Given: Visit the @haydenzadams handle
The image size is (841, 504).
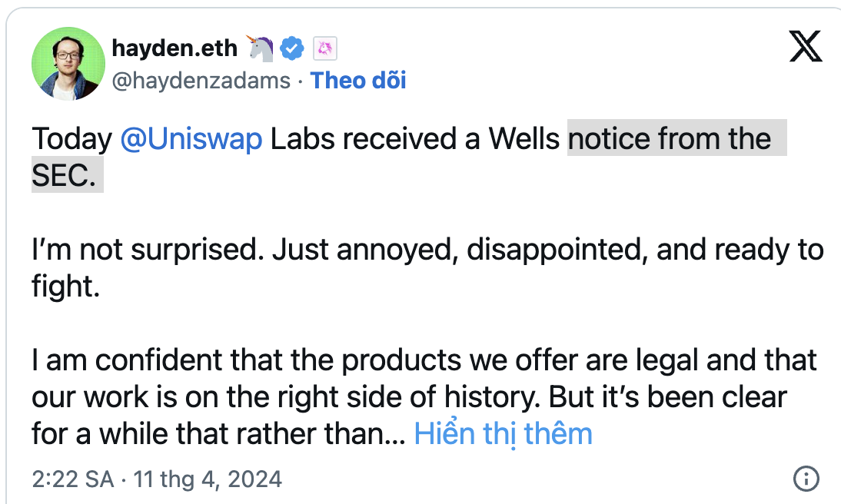Looking at the screenshot, I should pos(201,80).
